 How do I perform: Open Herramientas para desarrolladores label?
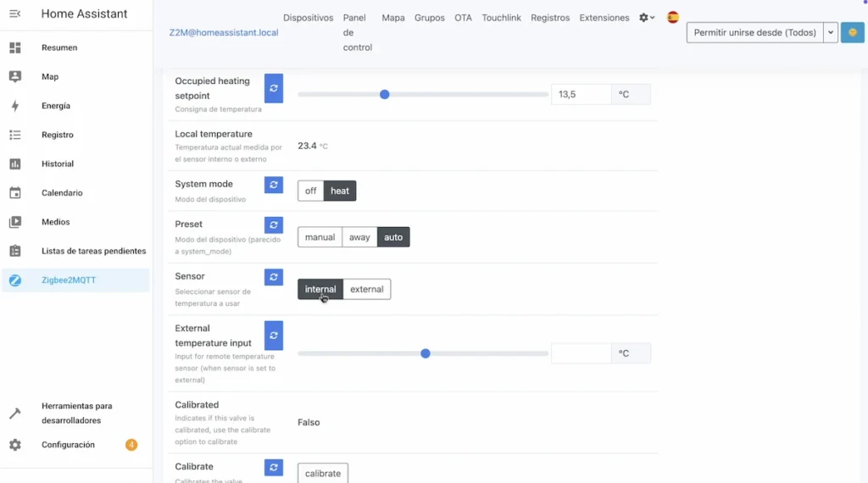click(77, 414)
